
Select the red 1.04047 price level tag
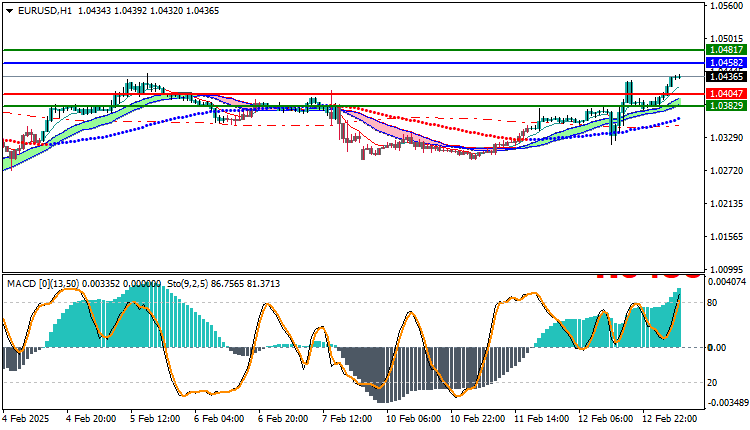coord(726,94)
